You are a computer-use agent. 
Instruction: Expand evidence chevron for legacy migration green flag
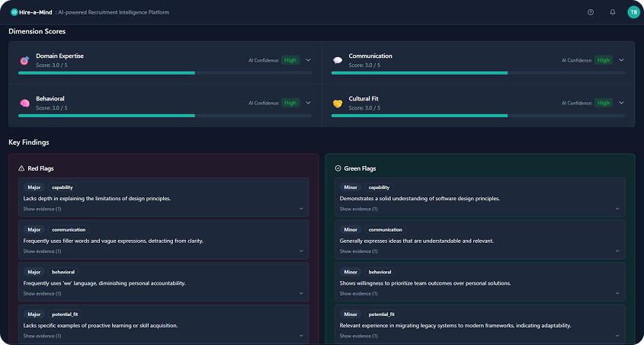pyautogui.click(x=617, y=336)
